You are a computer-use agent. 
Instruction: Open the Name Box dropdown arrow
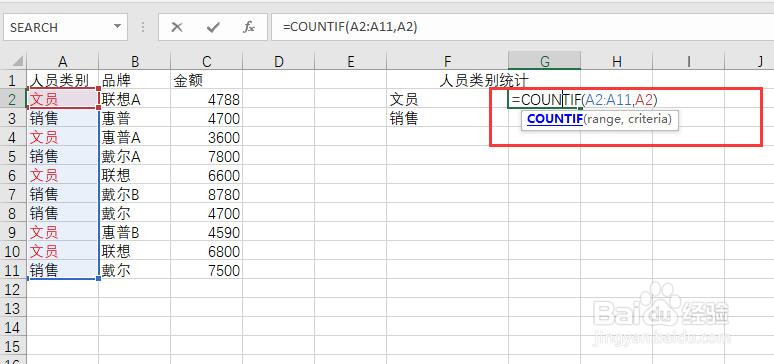(117, 27)
